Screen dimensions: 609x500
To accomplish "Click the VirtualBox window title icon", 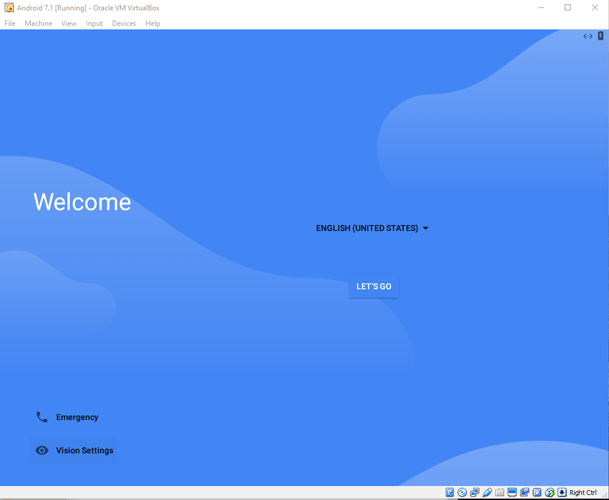I will (x=9, y=8).
